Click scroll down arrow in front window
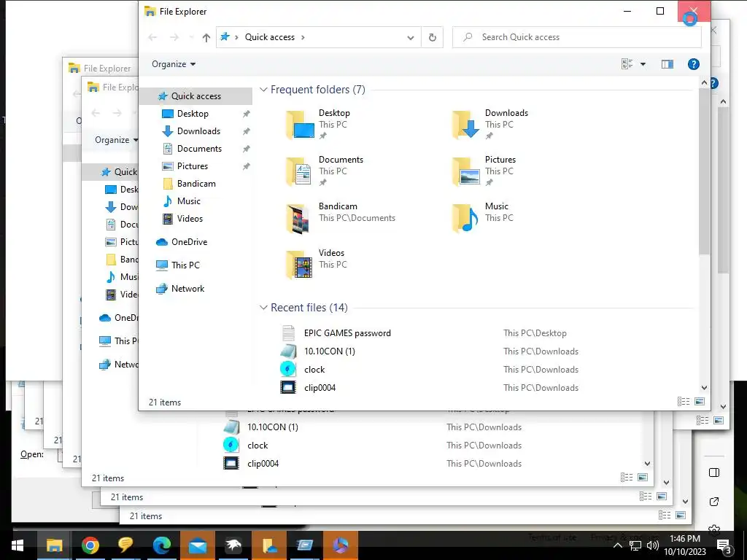The image size is (747, 560). pos(704,388)
